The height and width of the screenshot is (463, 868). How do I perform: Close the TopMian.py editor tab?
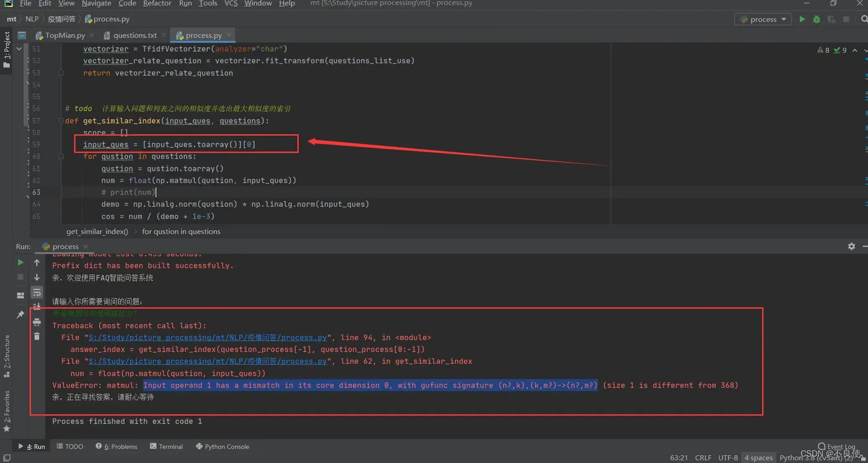[x=91, y=35]
